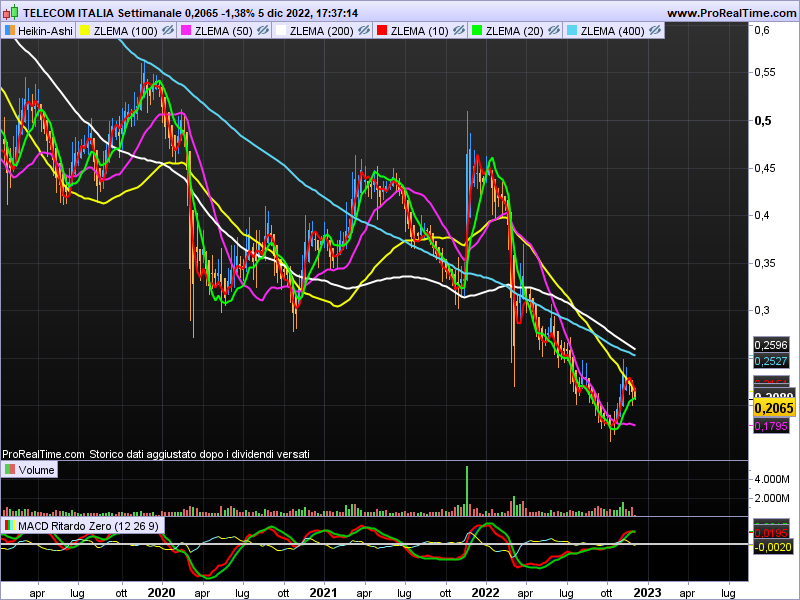This screenshot has width=800, height=600.
Task: Click the yellow ZLEMA (100) color swatch
Action: pyautogui.click(x=83, y=31)
